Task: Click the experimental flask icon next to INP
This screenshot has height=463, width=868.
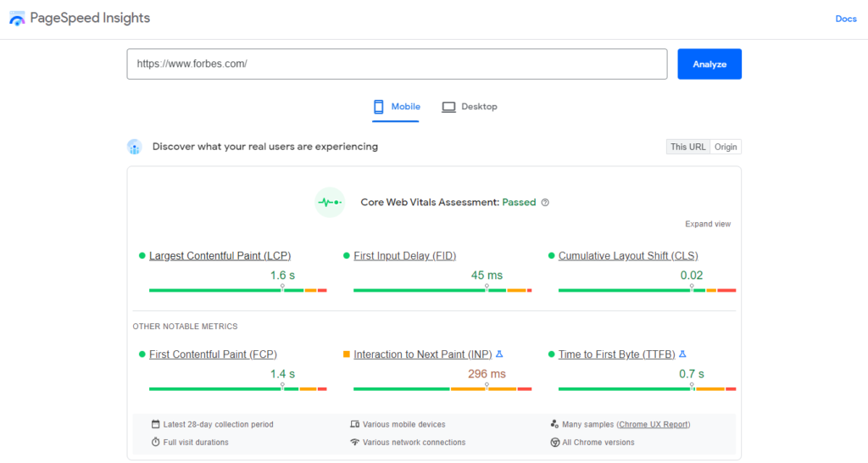Action: [x=499, y=354]
